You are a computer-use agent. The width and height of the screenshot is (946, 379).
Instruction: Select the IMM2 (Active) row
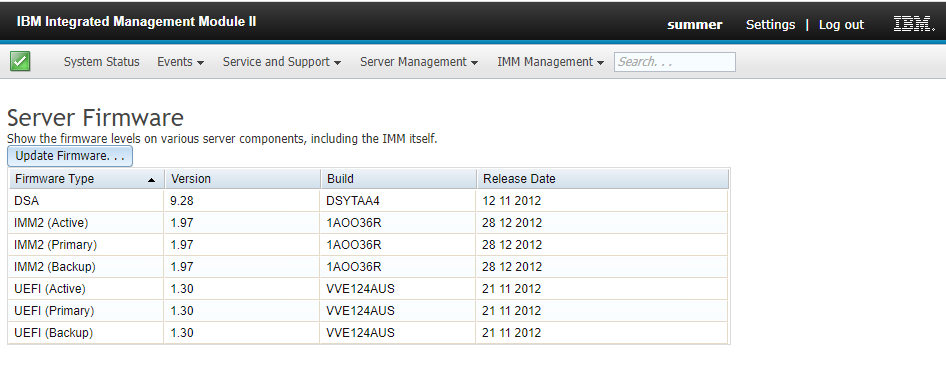(368, 223)
